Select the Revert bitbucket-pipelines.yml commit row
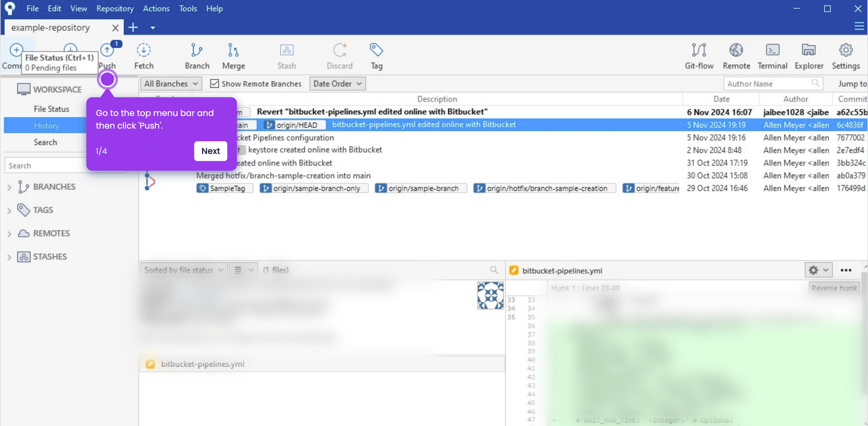Screen dimensions: 868x426 503,112
